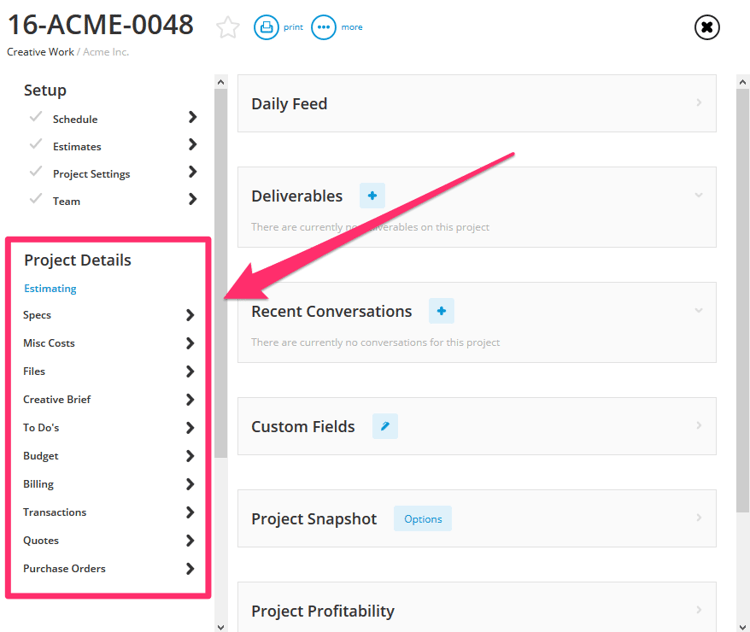750x632 pixels.
Task: Click the Estimating status link
Action: point(50,289)
